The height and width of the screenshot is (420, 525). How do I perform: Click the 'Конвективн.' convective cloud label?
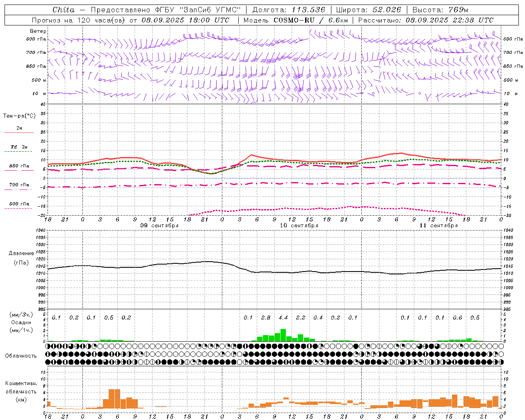point(21,383)
